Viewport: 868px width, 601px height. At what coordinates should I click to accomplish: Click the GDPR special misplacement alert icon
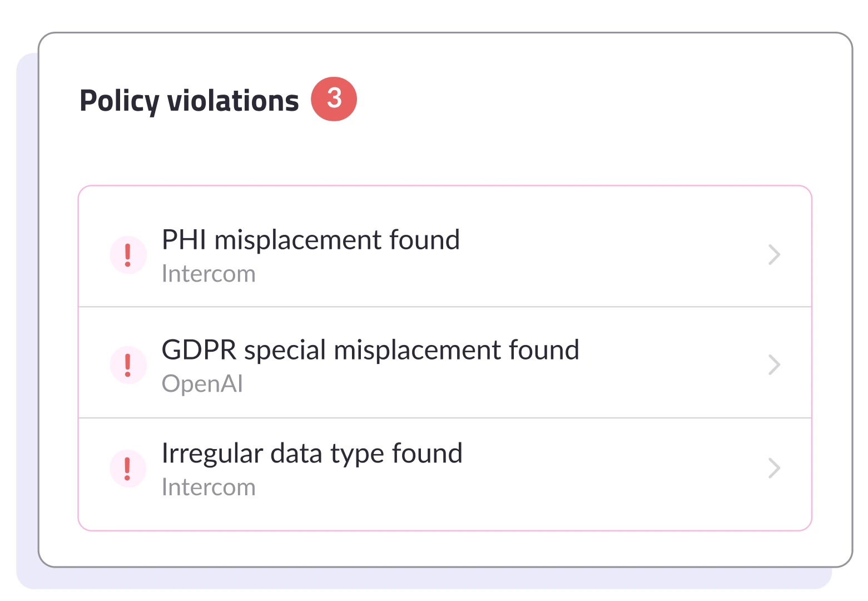tap(128, 365)
